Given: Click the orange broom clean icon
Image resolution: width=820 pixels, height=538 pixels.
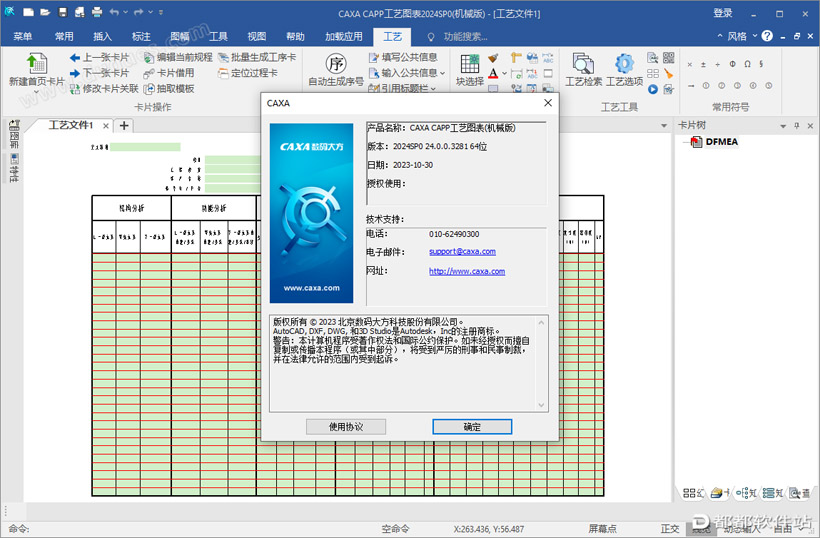Looking at the screenshot, I should [x=668, y=73].
